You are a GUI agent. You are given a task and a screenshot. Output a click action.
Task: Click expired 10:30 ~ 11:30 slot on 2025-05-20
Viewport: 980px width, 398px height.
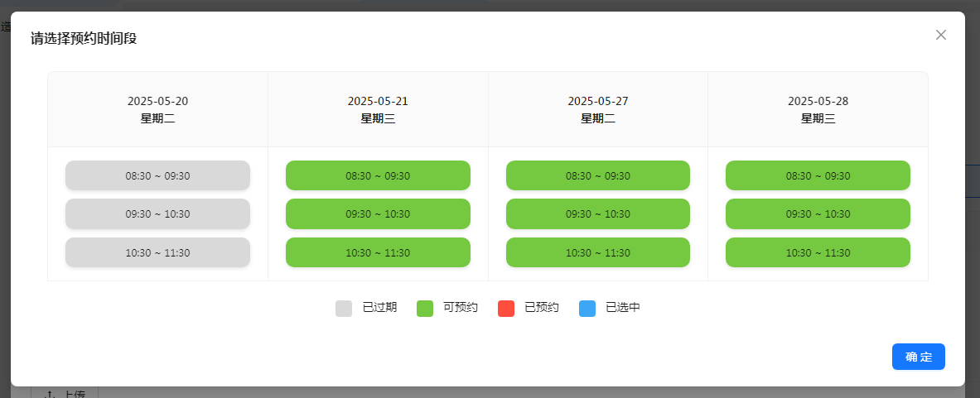pyautogui.click(x=157, y=252)
